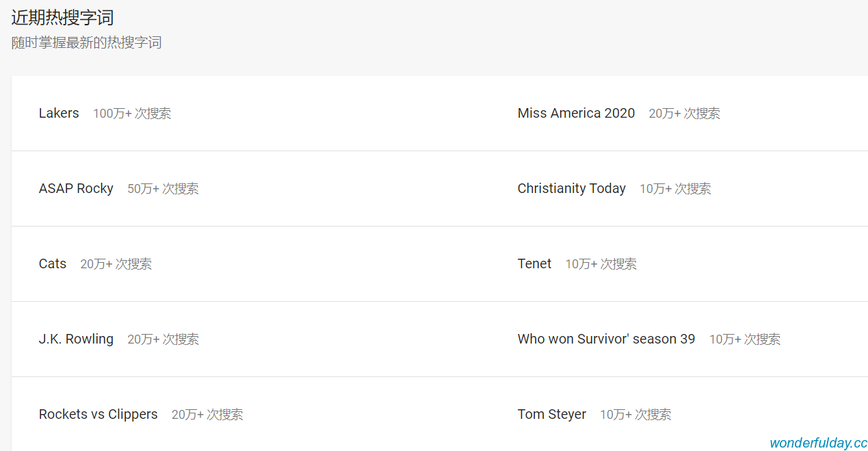Open Who won Survivor' season 39
Image resolution: width=868 pixels, height=451 pixels.
[606, 339]
